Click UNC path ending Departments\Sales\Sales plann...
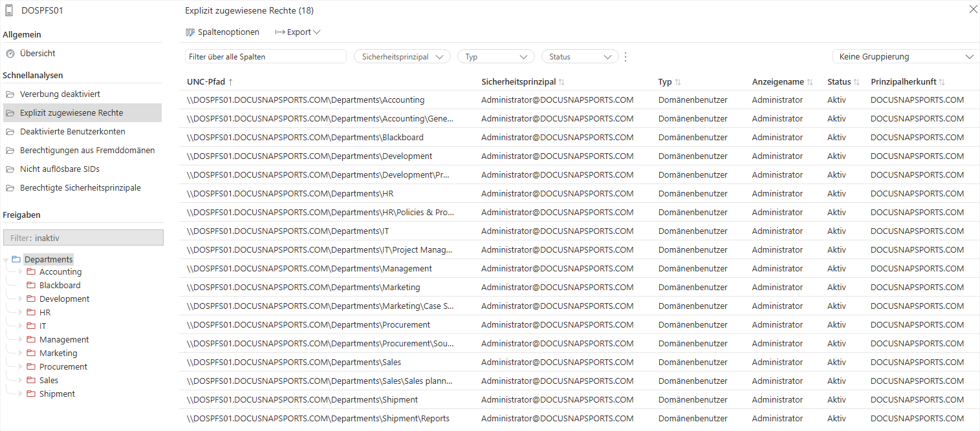This screenshot has height=431, width=980. point(320,381)
